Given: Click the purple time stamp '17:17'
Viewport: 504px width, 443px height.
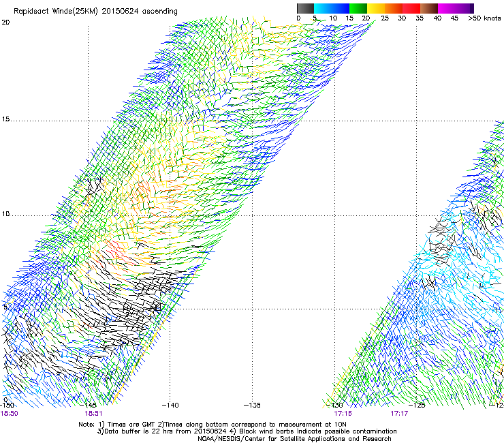Looking at the screenshot, I should tap(399, 414).
